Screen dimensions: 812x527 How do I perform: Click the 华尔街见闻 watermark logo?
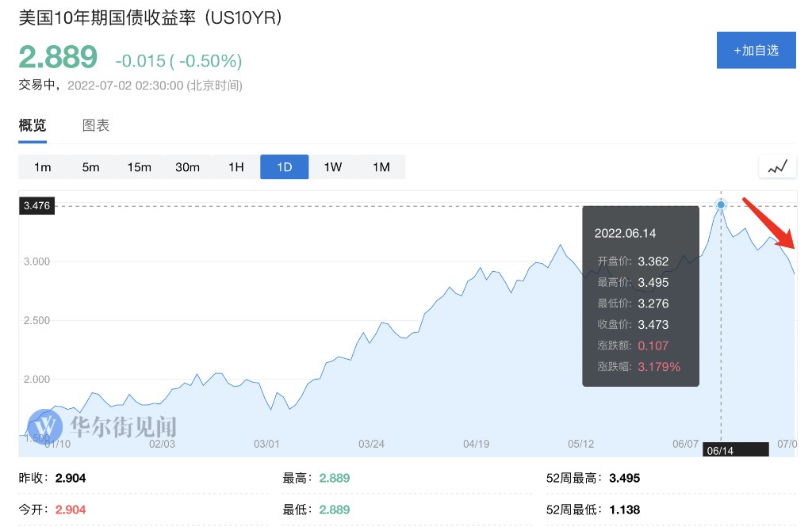click(102, 426)
